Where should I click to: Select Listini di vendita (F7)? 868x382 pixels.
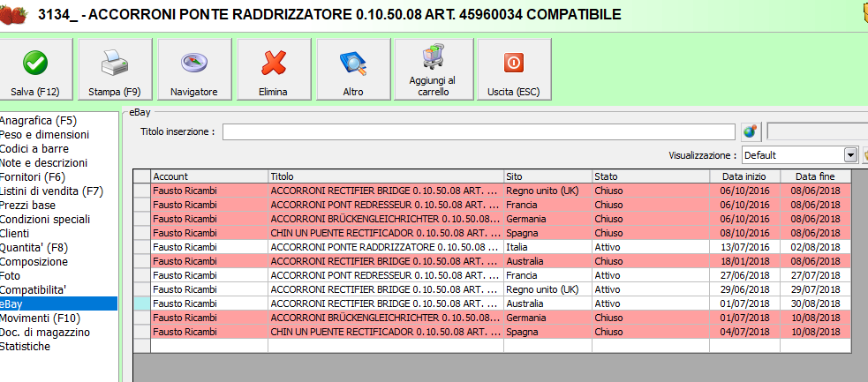point(51,191)
